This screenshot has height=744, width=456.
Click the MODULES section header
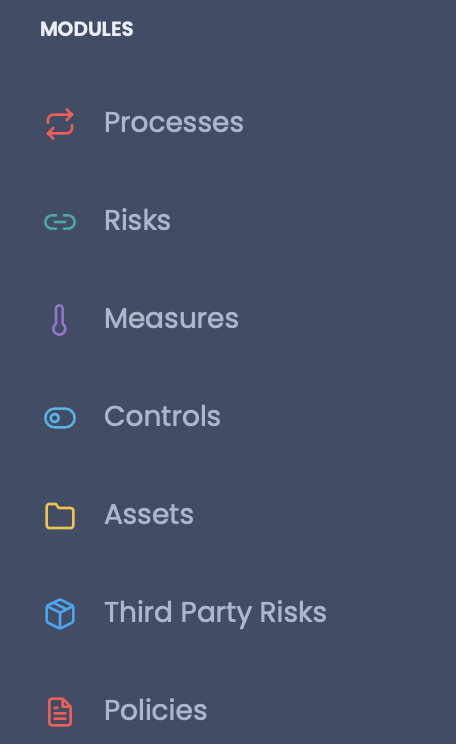click(x=87, y=29)
